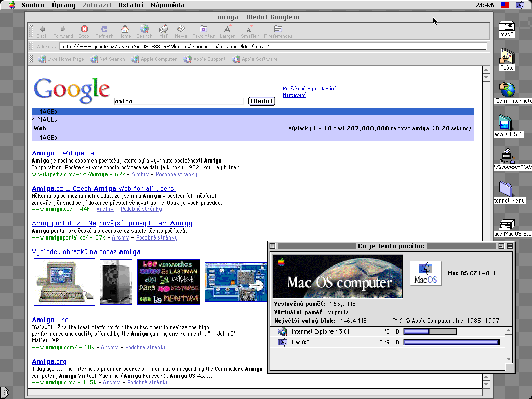Open the Nápověda menu
532x399 pixels.
tap(167, 5)
